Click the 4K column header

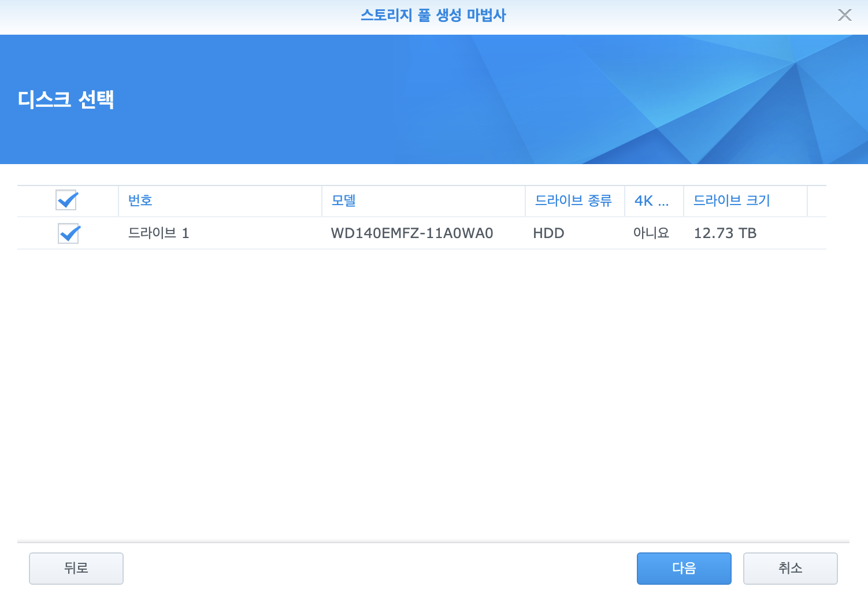click(654, 201)
